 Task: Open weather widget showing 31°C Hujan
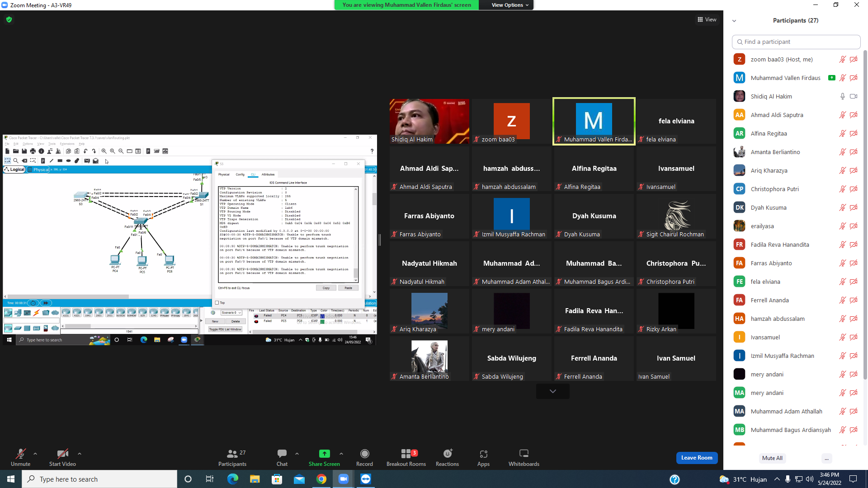click(743, 479)
